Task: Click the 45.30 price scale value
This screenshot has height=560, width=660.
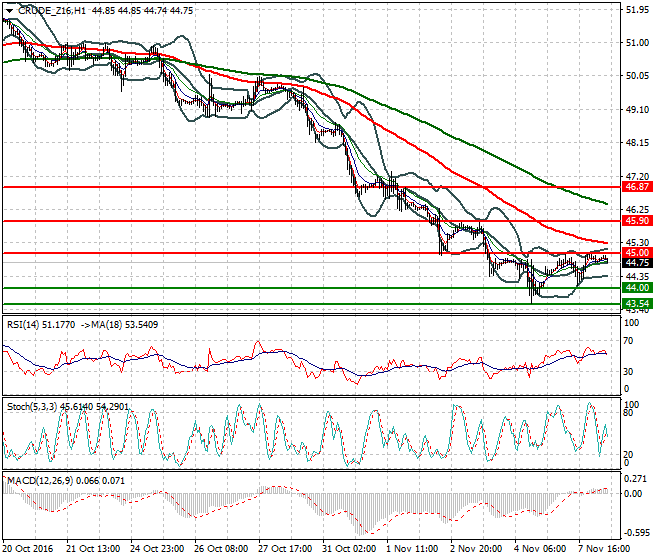Action: coord(638,243)
